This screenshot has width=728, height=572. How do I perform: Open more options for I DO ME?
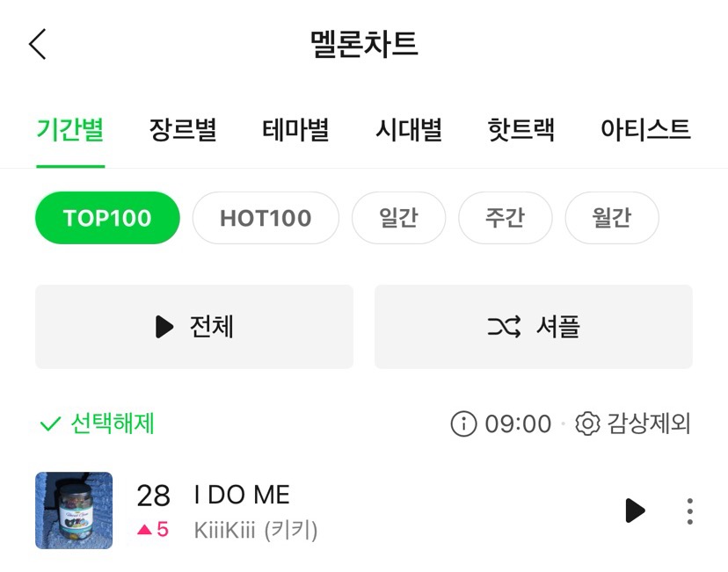690,510
